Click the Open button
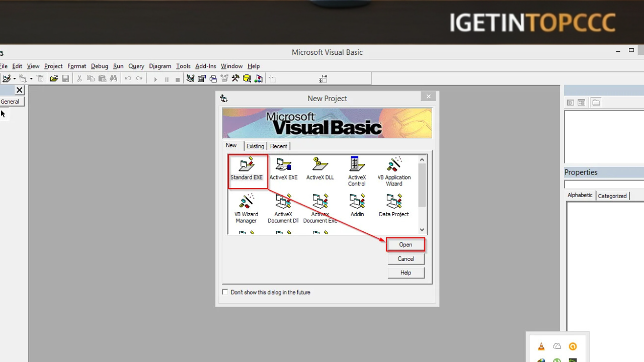Viewport: 644px width, 362px height. [406, 244]
